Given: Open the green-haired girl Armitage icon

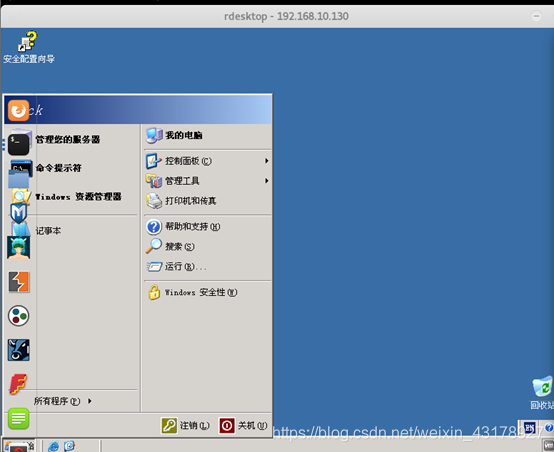Looking at the screenshot, I should (x=18, y=247).
